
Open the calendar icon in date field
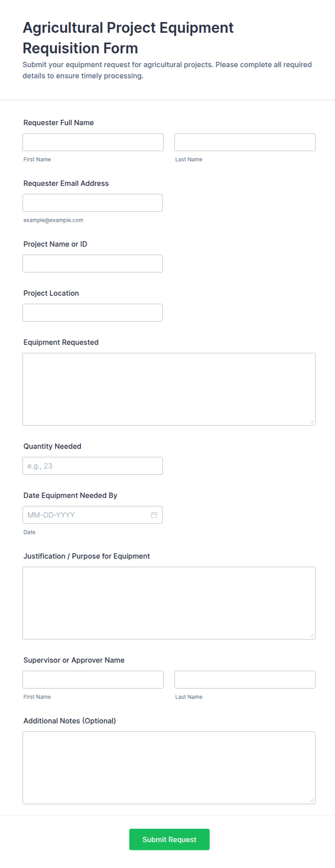(154, 515)
